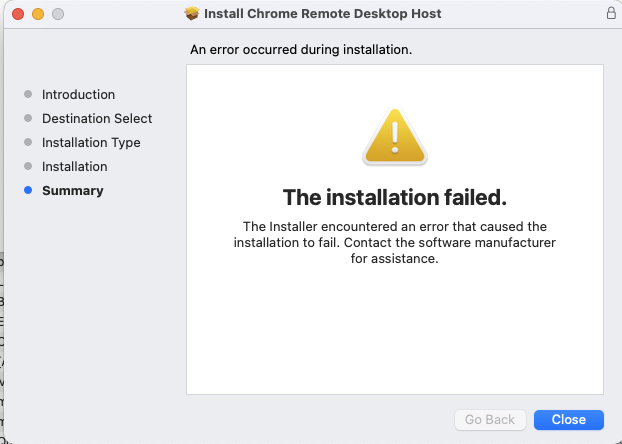Image resolution: width=622 pixels, height=444 pixels.
Task: Select the Summary step in the sidebar
Action: (72, 190)
